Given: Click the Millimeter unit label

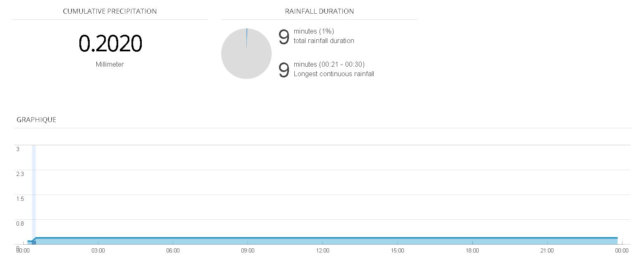Looking at the screenshot, I should pos(110,64).
